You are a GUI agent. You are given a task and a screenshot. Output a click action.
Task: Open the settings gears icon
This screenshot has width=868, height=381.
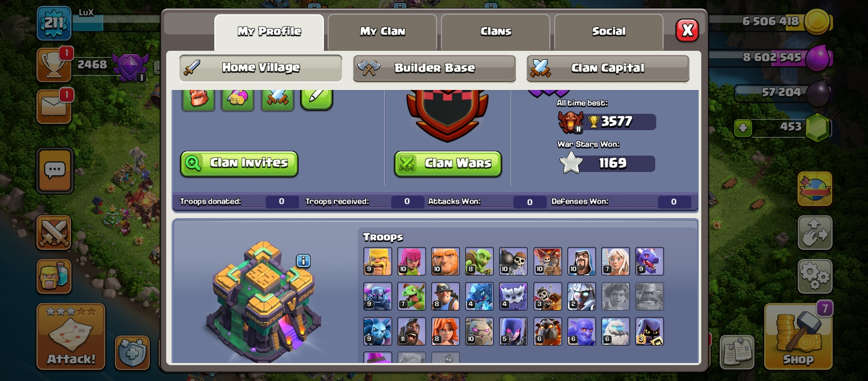click(x=815, y=276)
